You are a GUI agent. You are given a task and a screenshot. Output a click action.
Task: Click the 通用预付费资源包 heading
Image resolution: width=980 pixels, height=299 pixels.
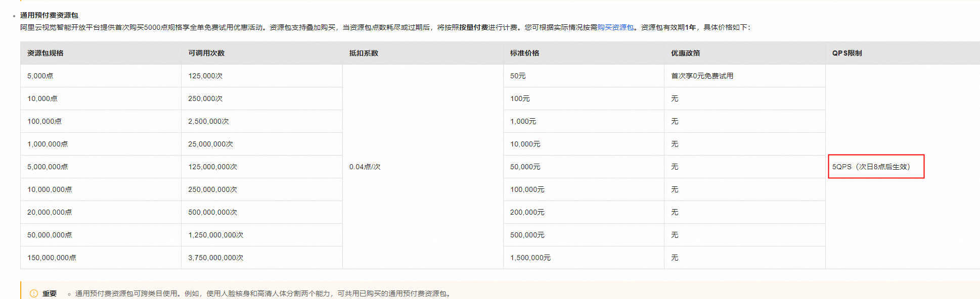click(x=49, y=15)
